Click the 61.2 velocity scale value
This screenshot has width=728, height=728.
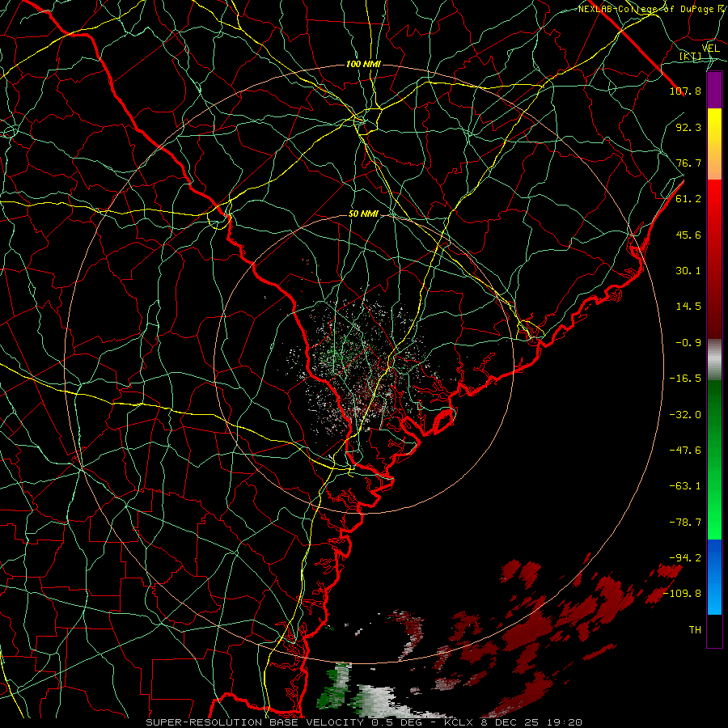[x=688, y=199]
